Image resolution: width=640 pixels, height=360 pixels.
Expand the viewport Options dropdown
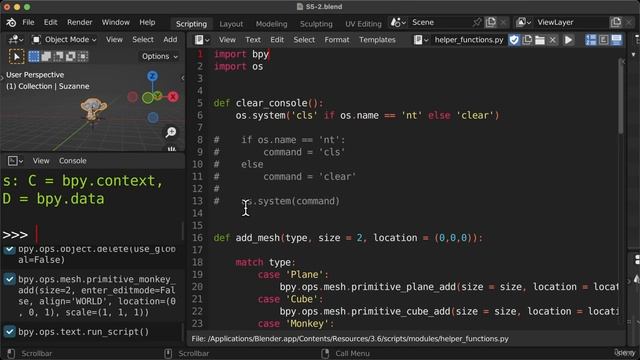[x=160, y=56]
